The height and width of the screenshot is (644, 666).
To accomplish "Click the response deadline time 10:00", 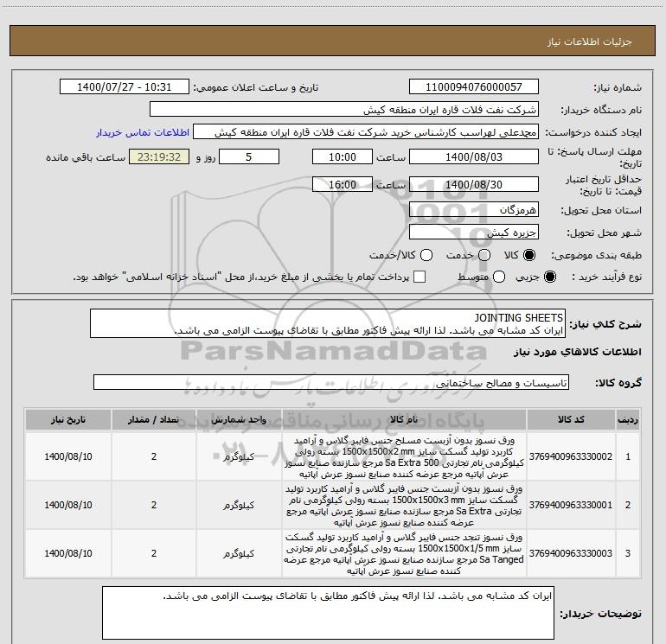I will [x=343, y=157].
